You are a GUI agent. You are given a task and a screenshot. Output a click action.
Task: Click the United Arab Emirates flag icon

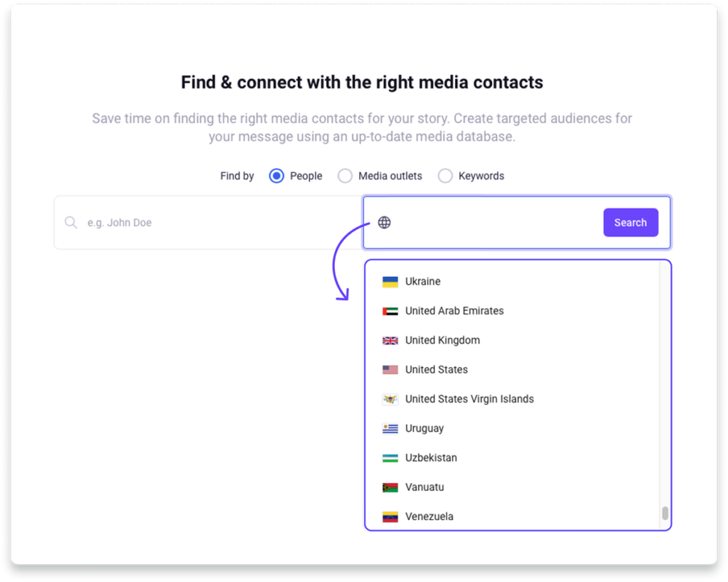point(390,311)
